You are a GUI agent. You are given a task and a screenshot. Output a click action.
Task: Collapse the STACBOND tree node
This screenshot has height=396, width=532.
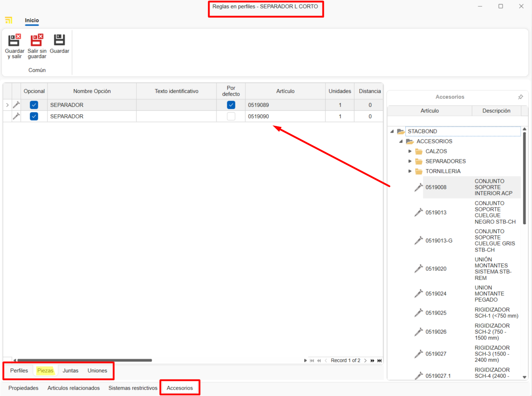(x=392, y=132)
